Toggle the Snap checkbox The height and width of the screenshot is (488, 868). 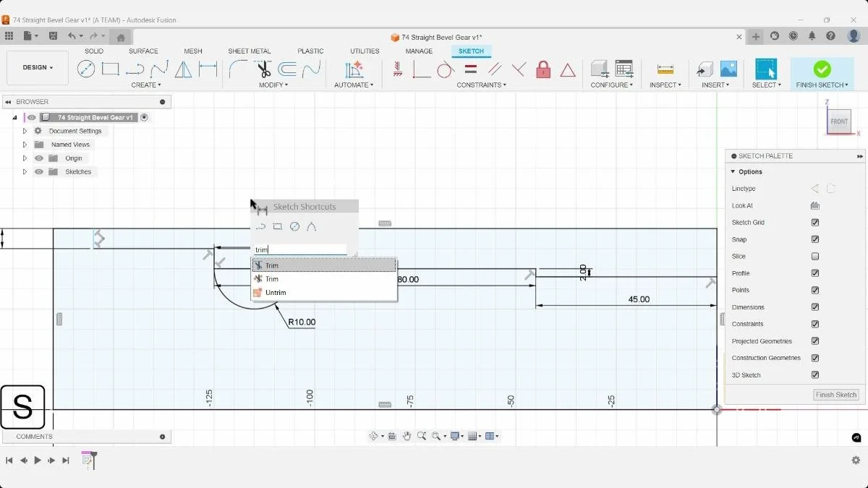tap(815, 239)
